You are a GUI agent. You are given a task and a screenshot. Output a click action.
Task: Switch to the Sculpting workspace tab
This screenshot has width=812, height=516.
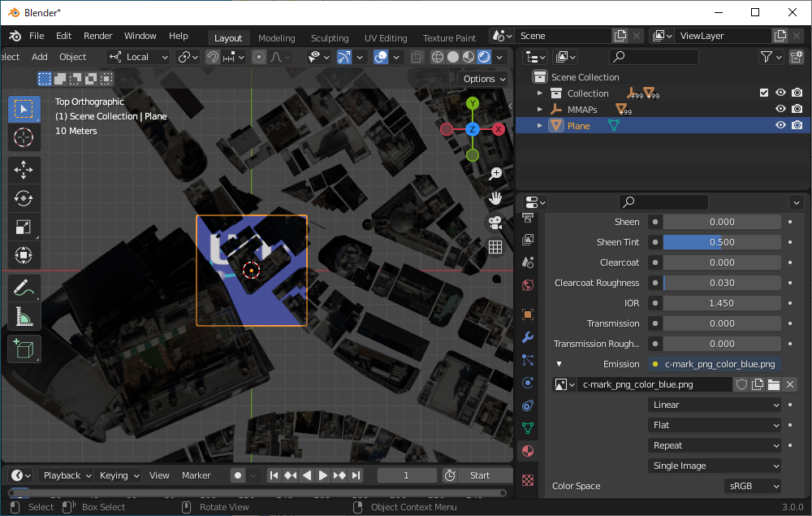[x=330, y=38]
